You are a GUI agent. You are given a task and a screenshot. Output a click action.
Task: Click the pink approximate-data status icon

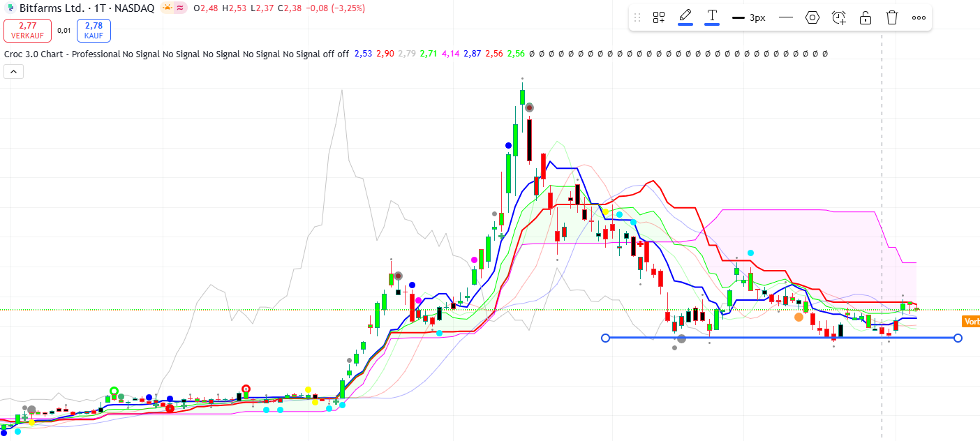click(180, 8)
